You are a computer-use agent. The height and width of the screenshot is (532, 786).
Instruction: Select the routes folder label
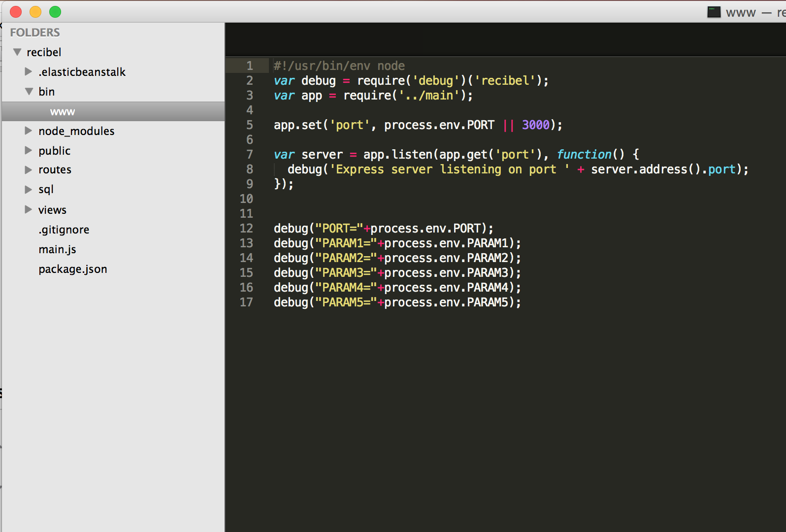(55, 169)
